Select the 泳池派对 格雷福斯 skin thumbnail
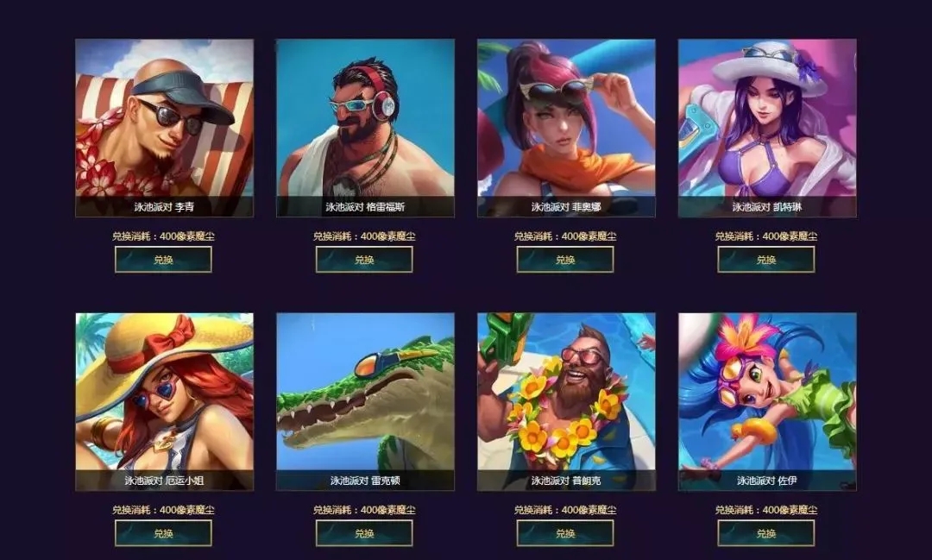Image resolution: width=932 pixels, height=560 pixels. 365,128
